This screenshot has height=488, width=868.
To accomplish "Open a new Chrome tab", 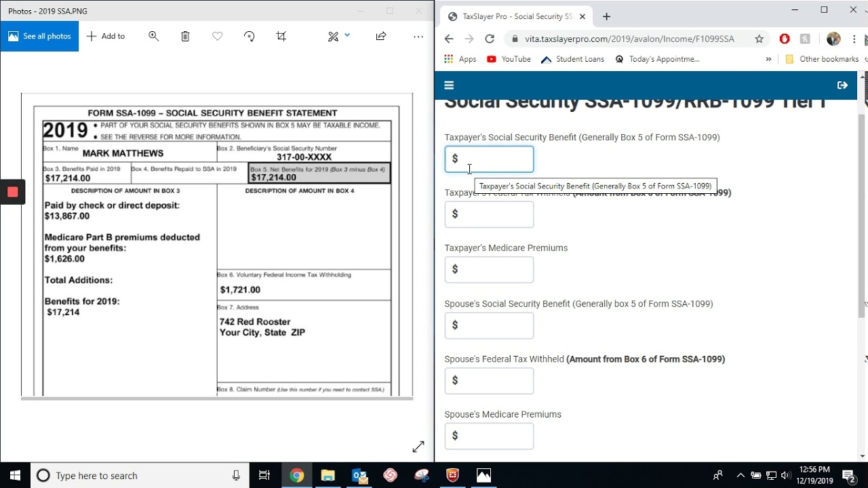I will pyautogui.click(x=606, y=16).
